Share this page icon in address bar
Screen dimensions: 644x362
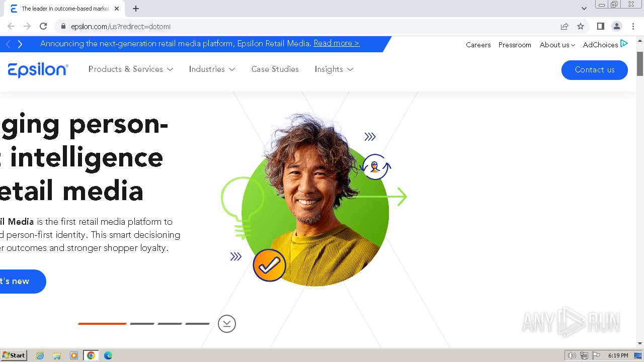[x=565, y=26]
